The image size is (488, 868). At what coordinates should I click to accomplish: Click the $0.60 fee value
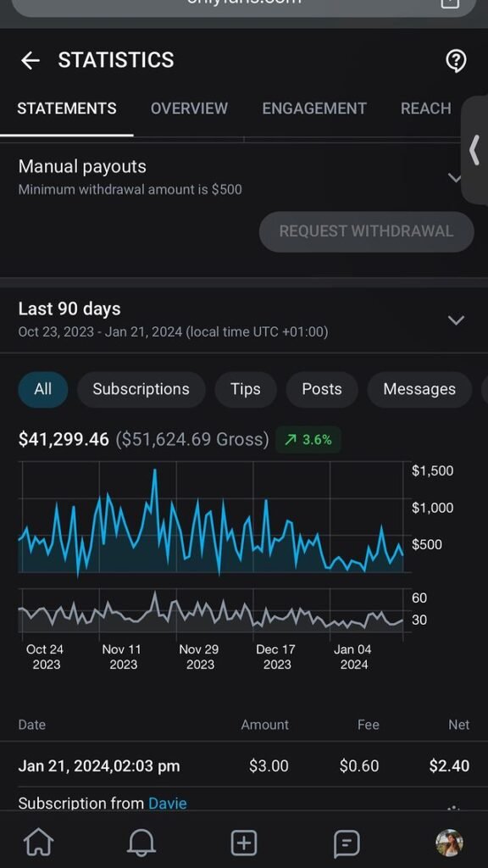pyautogui.click(x=359, y=766)
